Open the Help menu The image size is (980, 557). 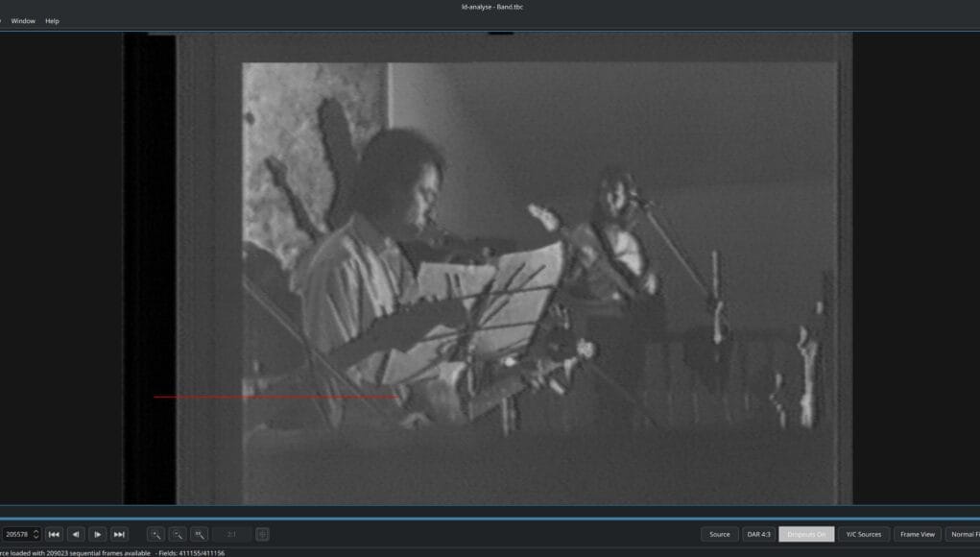click(x=52, y=20)
